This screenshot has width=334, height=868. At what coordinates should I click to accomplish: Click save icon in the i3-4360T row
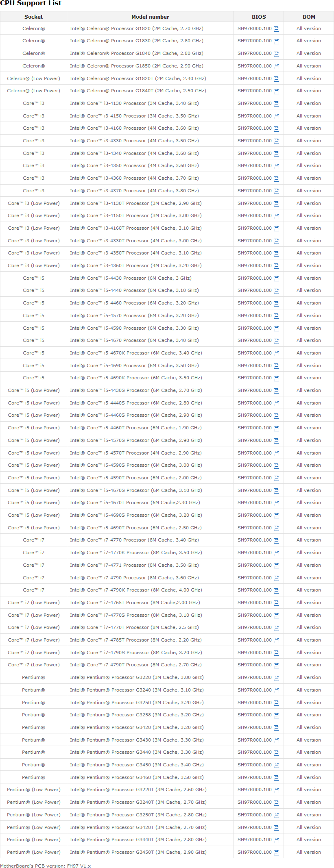pyautogui.click(x=277, y=266)
